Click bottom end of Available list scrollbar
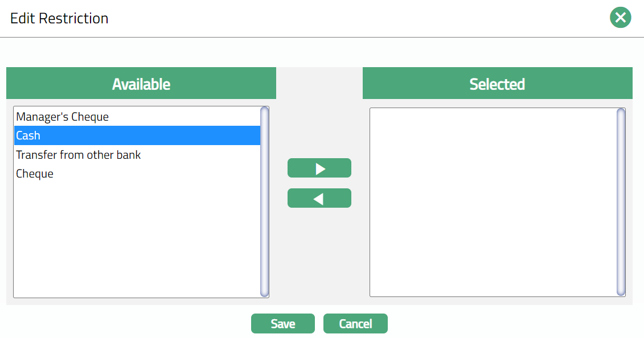Screen dimensions: 644x338 tap(264, 292)
